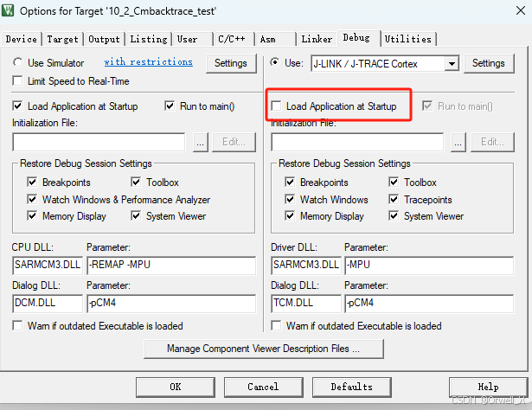Image resolution: width=532 pixels, height=410 pixels.
Task: Click simulator -pCM4 parameter field
Action: (x=171, y=303)
